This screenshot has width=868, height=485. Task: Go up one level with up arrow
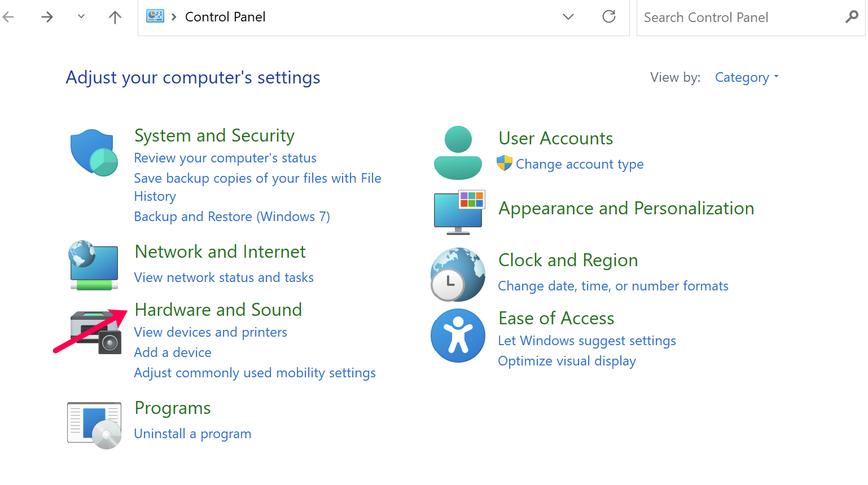115,17
